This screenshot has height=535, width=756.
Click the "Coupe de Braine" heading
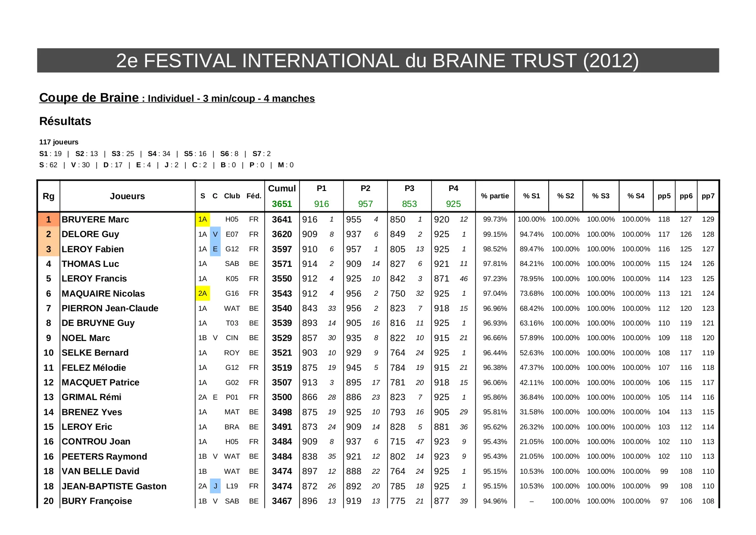89,98
